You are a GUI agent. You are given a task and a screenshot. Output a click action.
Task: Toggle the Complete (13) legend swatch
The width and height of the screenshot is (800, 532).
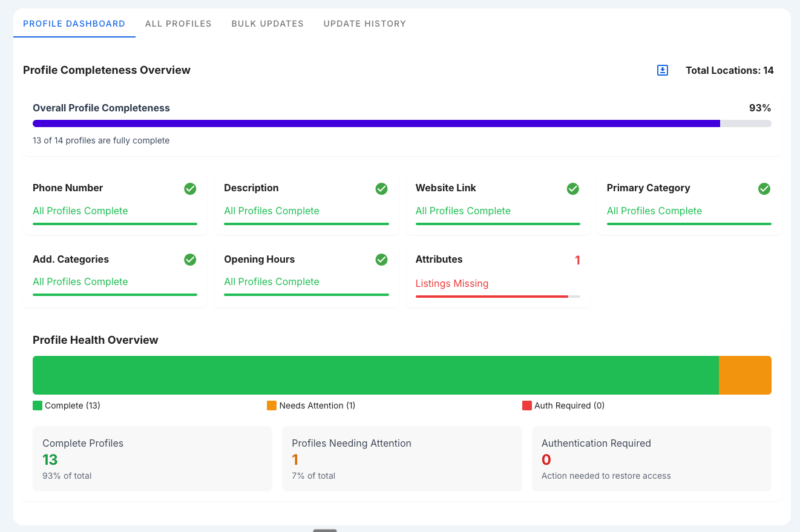pos(38,405)
